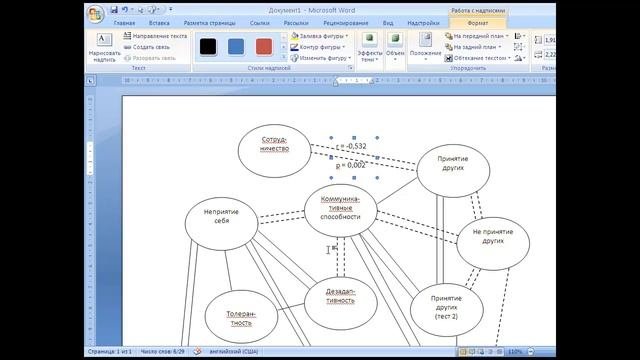The height and width of the screenshot is (360, 640).
Task: Expand the full text box styles gallery
Action: pos(284,57)
